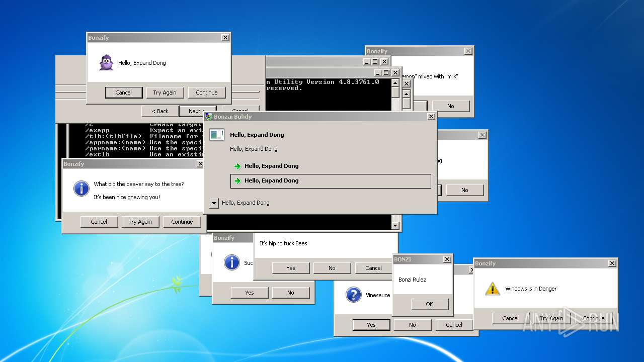Click Cancel in the "It's hip" Bees dialog
644x362 pixels.
tap(374, 268)
